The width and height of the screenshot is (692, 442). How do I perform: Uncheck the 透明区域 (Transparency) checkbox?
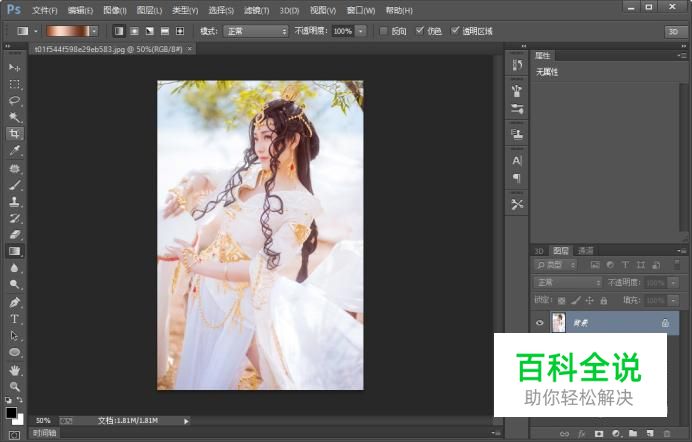pos(455,30)
